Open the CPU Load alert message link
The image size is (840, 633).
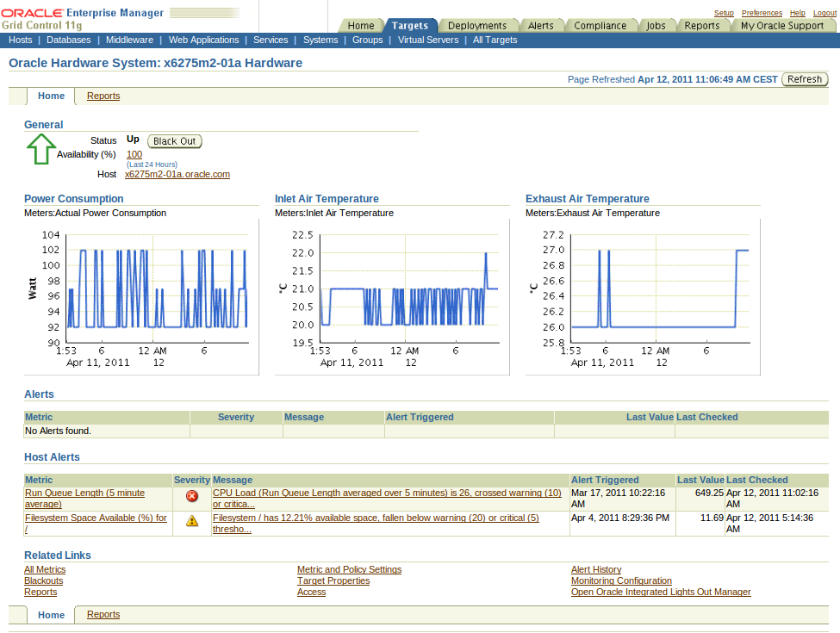(x=387, y=498)
